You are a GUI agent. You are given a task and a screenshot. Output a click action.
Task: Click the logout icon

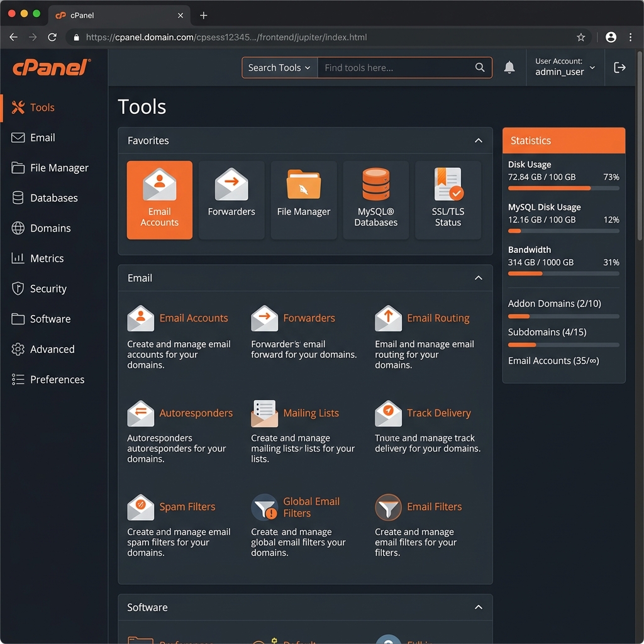pos(619,67)
